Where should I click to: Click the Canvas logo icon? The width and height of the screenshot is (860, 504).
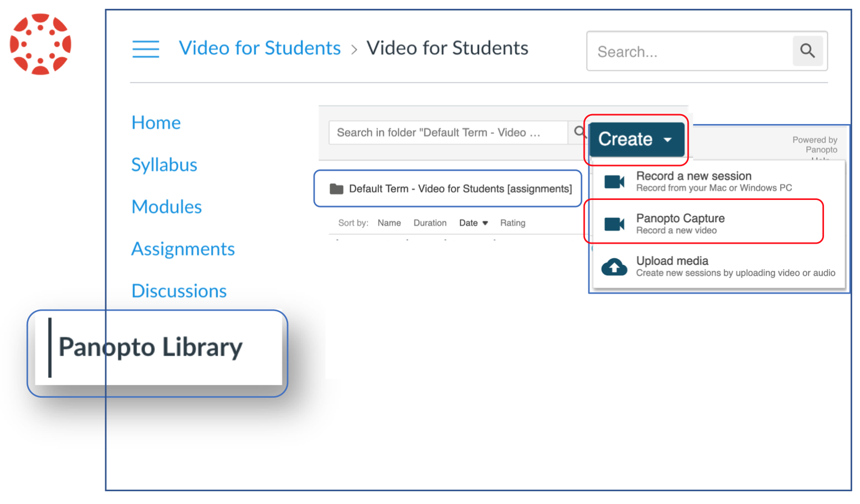point(40,44)
